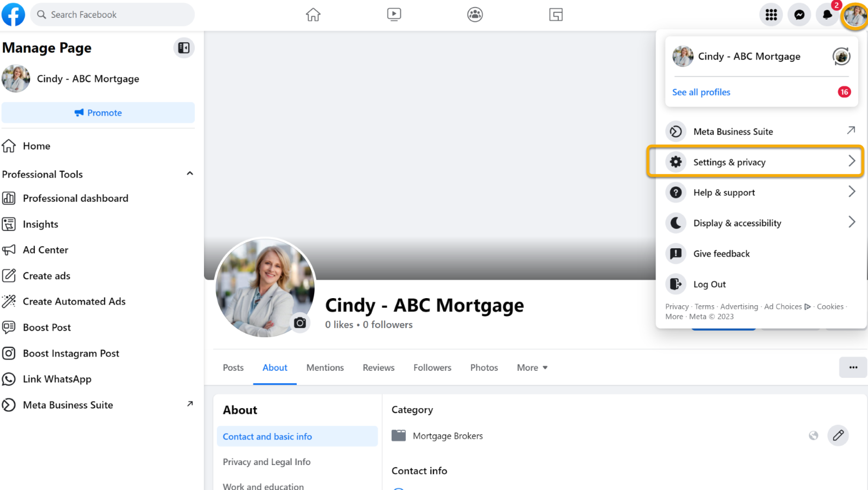Click the three-dot options button by tabs
868x490 pixels.
point(853,367)
